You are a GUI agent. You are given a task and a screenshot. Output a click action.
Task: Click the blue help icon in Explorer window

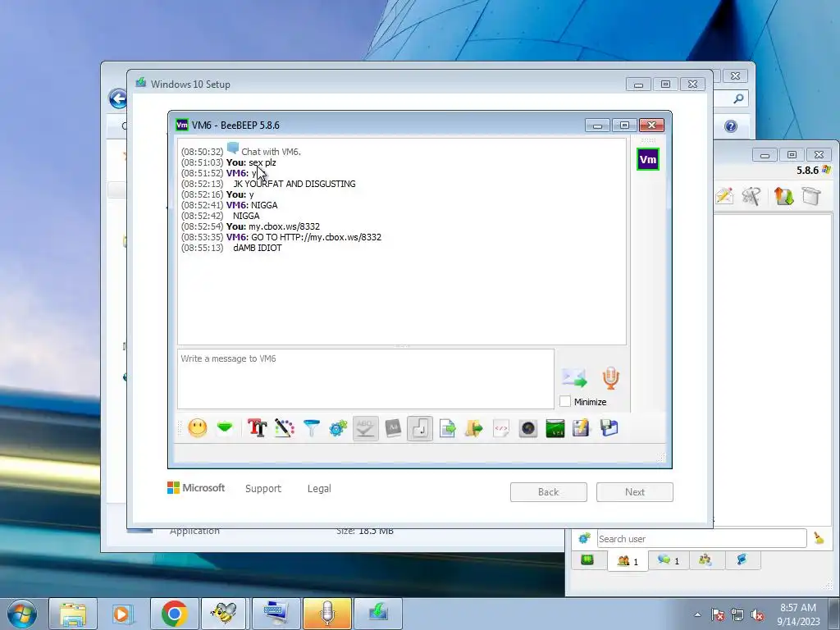point(731,126)
